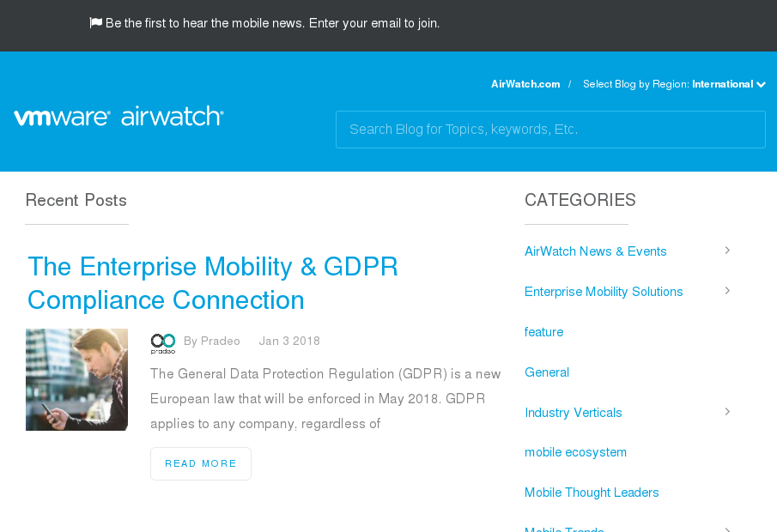Open the General category
The height and width of the screenshot is (532, 777).
point(546,372)
